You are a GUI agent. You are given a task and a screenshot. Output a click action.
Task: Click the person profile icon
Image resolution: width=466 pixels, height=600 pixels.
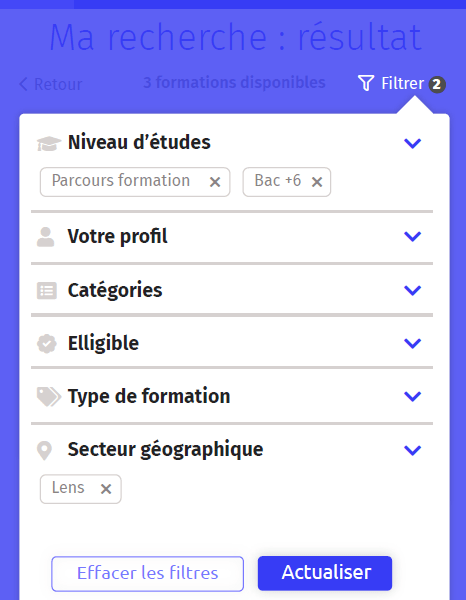46,237
